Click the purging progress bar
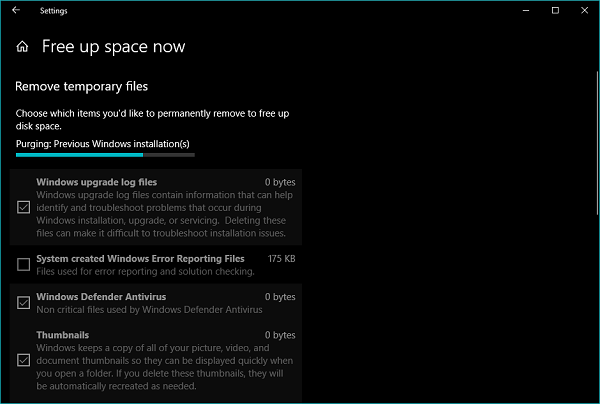The height and width of the screenshot is (404, 600). pyautogui.click(x=105, y=155)
